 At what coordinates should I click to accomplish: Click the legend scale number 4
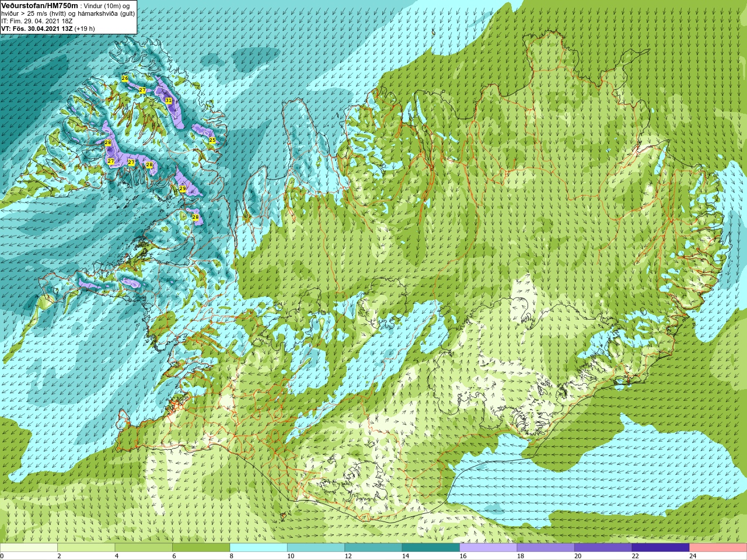pos(117,556)
